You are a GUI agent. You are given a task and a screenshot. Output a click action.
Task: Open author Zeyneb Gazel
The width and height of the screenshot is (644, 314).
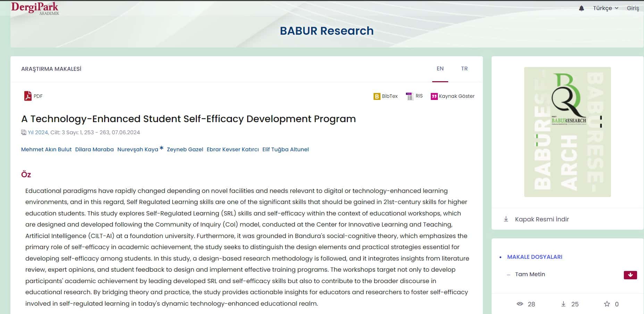coord(185,150)
